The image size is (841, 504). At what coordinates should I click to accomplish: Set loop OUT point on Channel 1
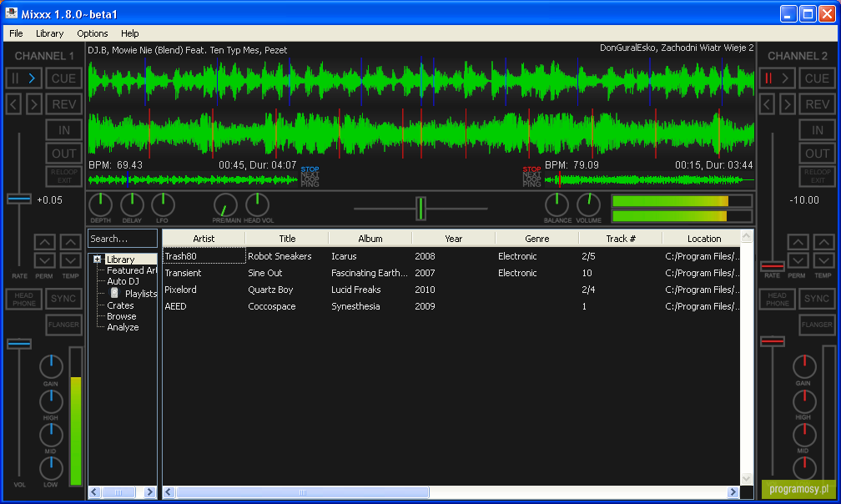click(x=63, y=154)
